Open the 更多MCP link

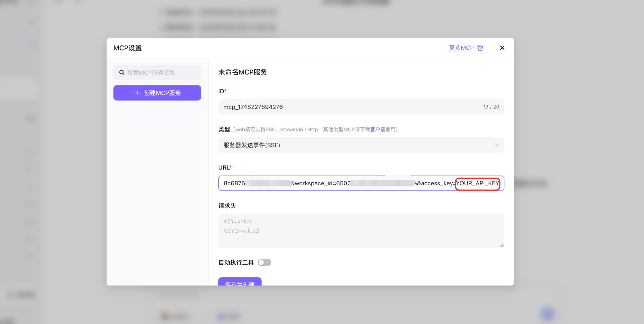[x=461, y=48]
